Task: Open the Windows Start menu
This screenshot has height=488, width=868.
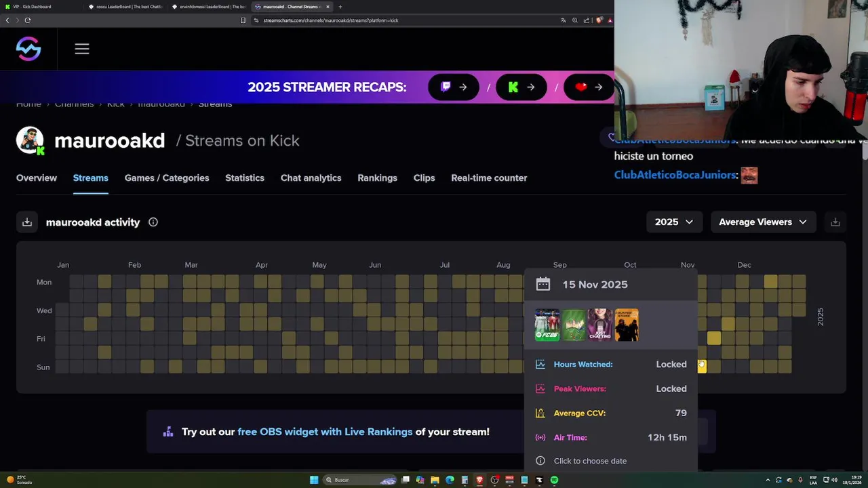Action: (314, 480)
